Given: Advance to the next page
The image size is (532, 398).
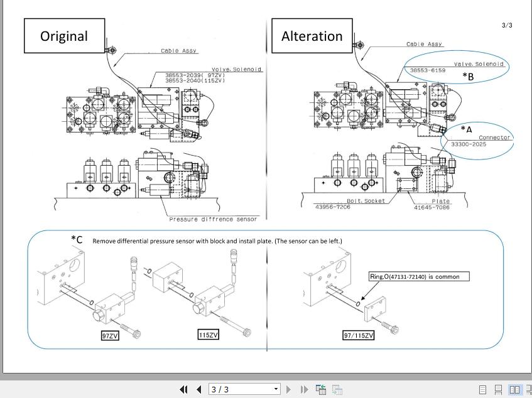Looking at the screenshot, I should (x=288, y=389).
